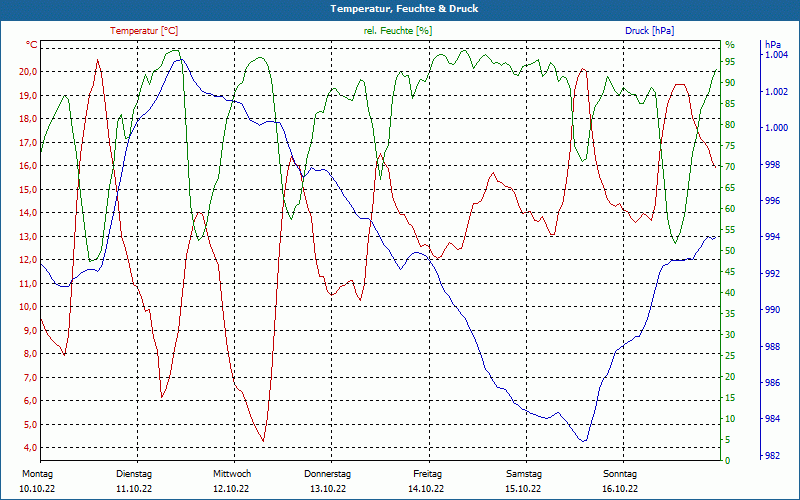Screen dimensions: 800x500
Task: Click the 11,0 temperature axis value
Action: [x=28, y=283]
